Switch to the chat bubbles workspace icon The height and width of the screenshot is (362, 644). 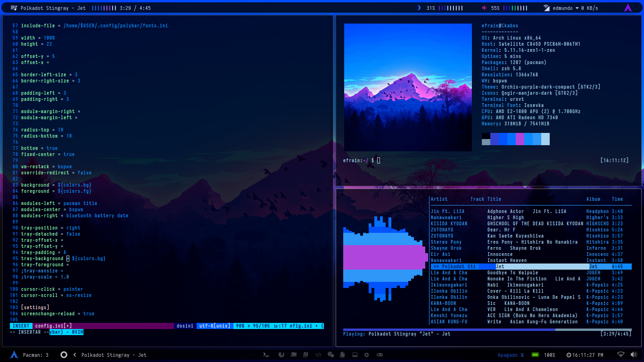(x=330, y=354)
